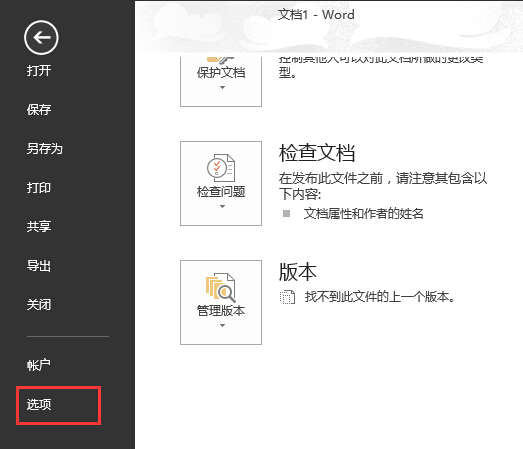Click the Protect Document lock icon
Image resolution: width=523 pixels, height=449 pixels.
[220, 60]
